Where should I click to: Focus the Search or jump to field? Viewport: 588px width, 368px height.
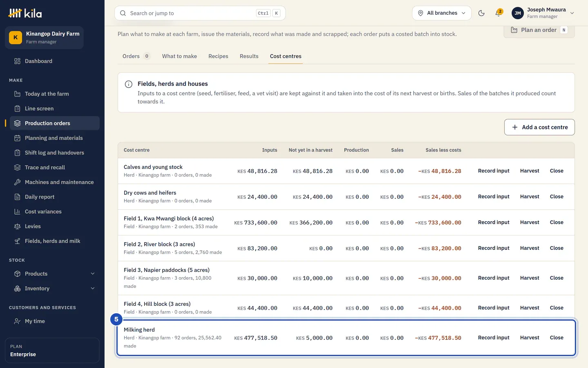pyautogui.click(x=200, y=13)
